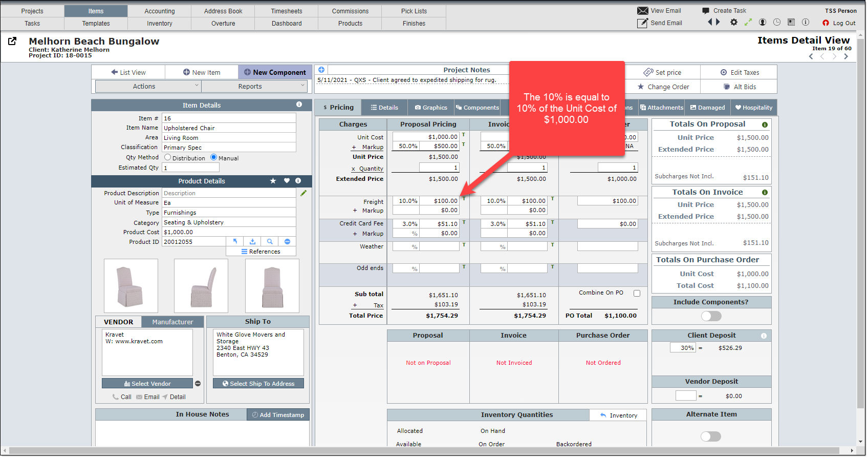Click the New Item button

click(202, 72)
